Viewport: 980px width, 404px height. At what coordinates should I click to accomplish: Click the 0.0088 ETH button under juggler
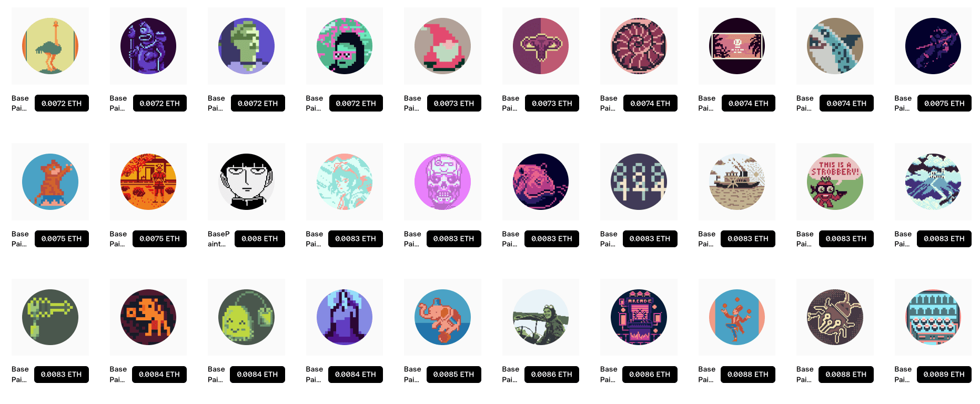(x=748, y=375)
